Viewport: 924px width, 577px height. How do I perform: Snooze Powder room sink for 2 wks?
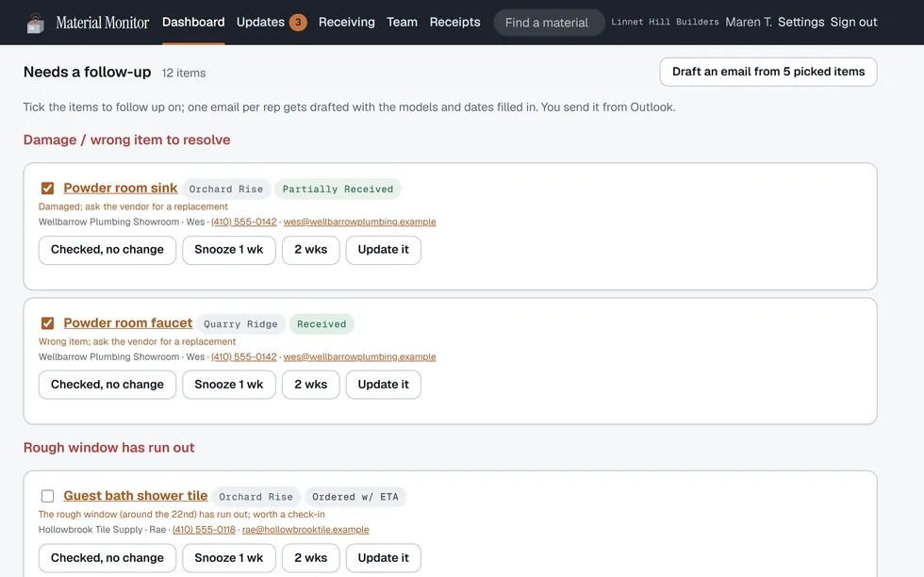(x=310, y=250)
